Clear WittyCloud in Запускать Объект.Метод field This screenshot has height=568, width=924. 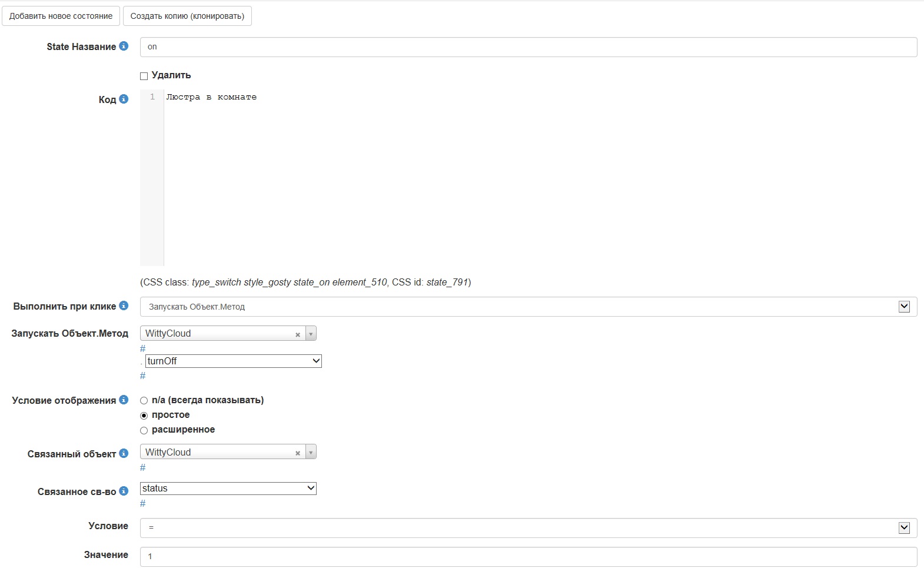[298, 334]
